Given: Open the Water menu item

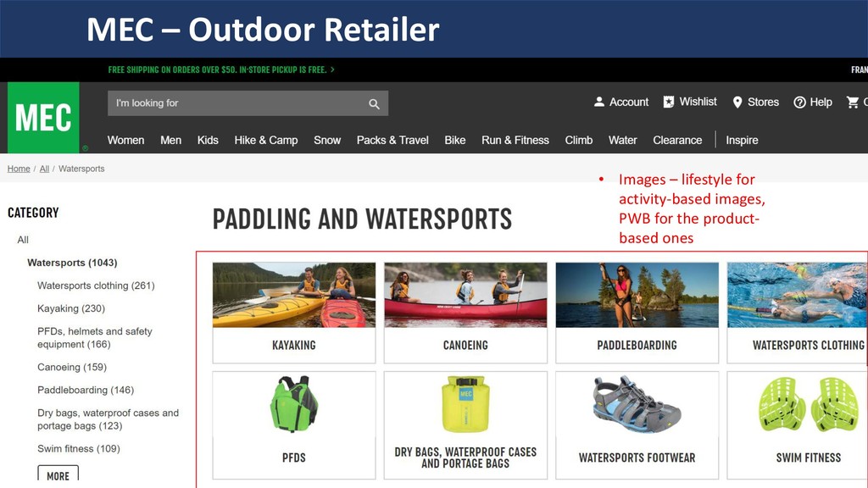Looking at the screenshot, I should pyautogui.click(x=623, y=141).
